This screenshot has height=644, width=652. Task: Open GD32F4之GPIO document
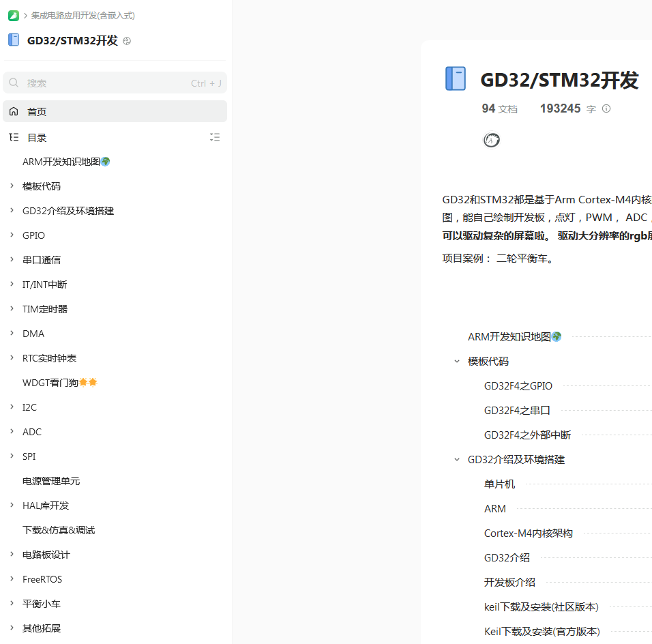pyautogui.click(x=518, y=386)
